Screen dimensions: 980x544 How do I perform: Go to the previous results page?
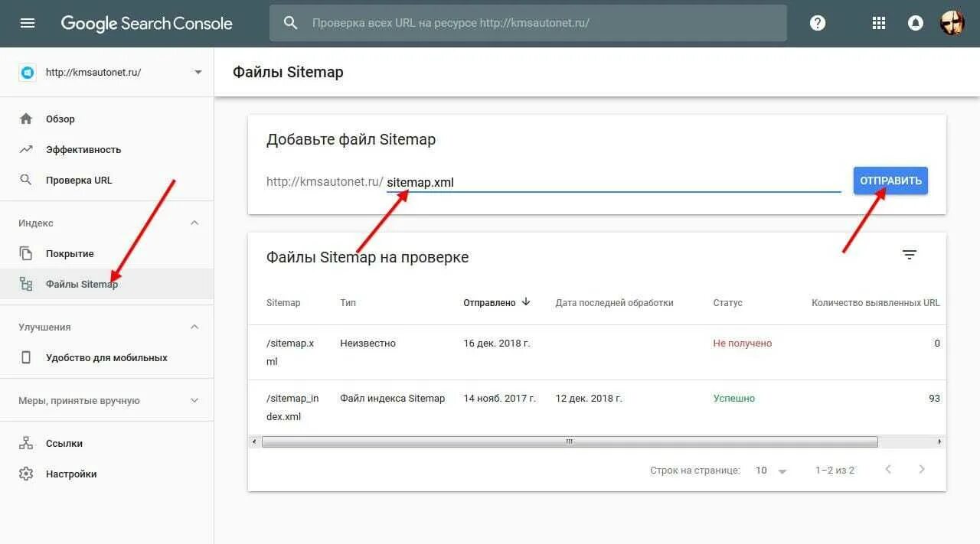coord(888,469)
